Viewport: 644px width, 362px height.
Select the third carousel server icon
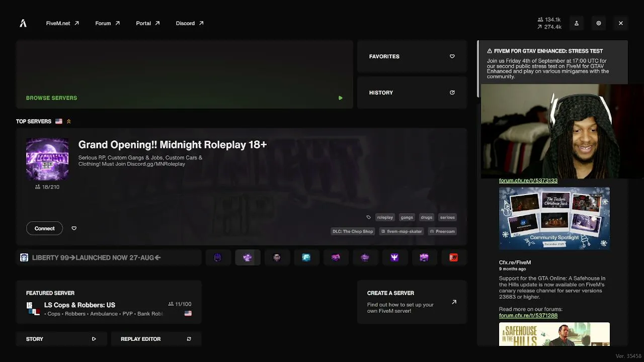coord(277,257)
